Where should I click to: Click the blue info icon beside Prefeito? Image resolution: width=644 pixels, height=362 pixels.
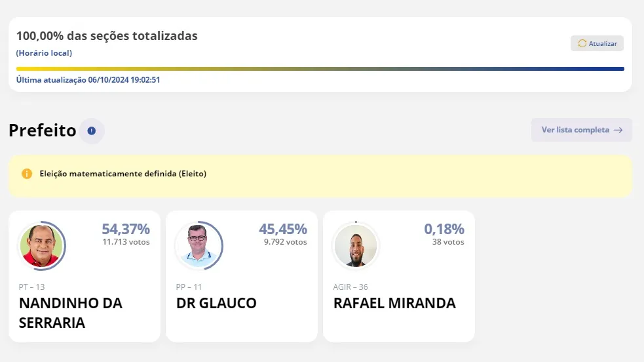coord(92,131)
